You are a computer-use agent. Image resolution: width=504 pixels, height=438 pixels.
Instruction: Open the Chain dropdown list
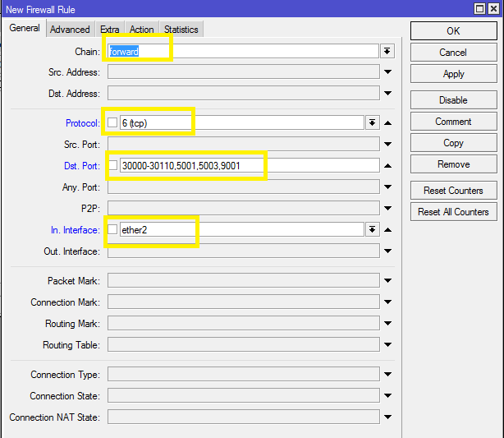pyautogui.click(x=387, y=51)
